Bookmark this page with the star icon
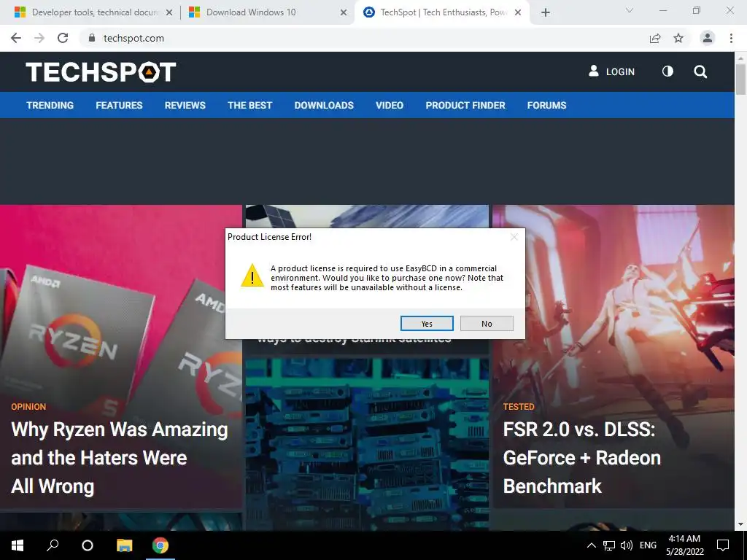Viewport: 747px width, 560px height. coord(678,38)
